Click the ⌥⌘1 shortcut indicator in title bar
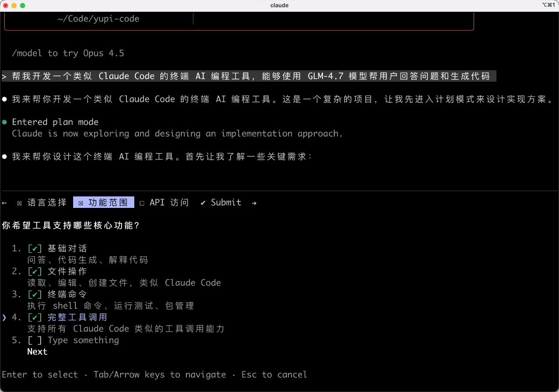Viewport: 559px width, 392px height. point(548,5)
